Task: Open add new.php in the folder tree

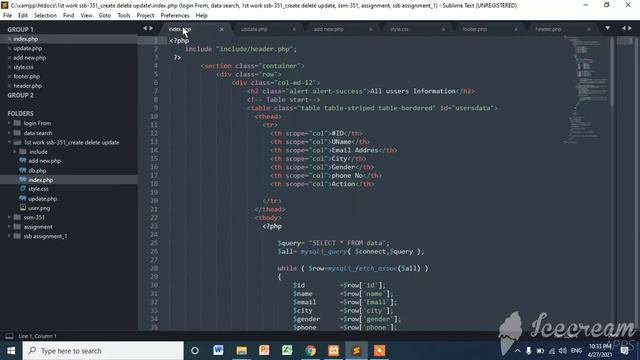Action: pos(44,161)
